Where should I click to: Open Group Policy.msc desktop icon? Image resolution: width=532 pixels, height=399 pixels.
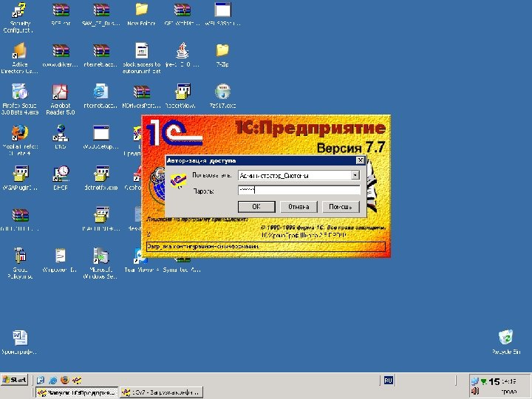pyautogui.click(x=20, y=263)
